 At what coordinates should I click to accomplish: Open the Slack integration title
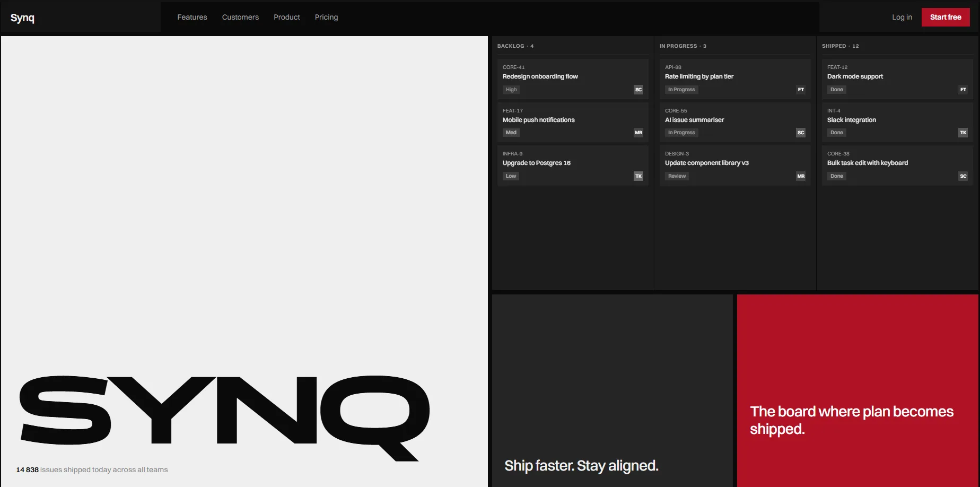pos(852,120)
